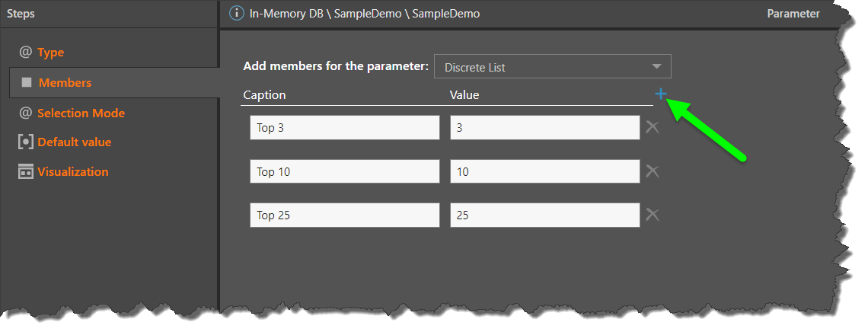Remove the Top 25 member row

(x=653, y=215)
